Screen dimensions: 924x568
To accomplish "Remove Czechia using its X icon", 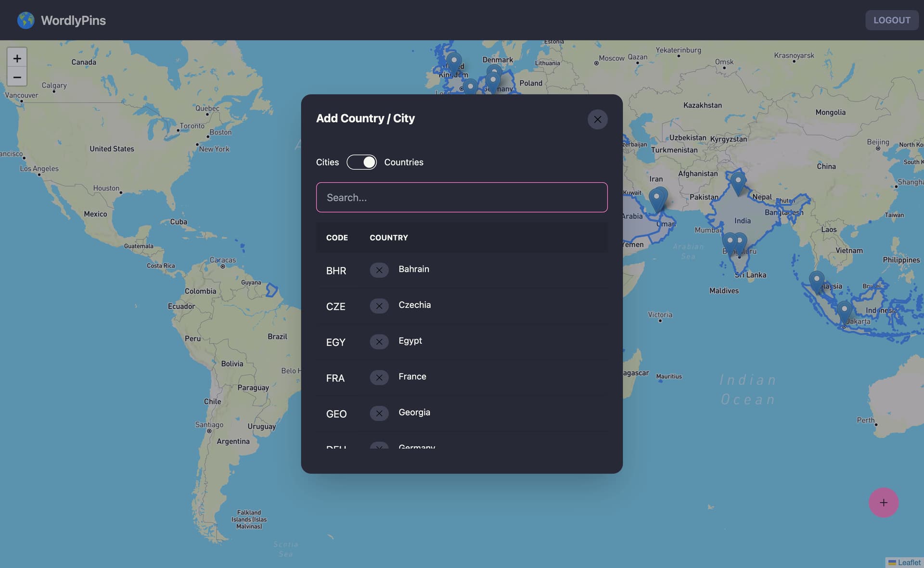I will click(379, 306).
